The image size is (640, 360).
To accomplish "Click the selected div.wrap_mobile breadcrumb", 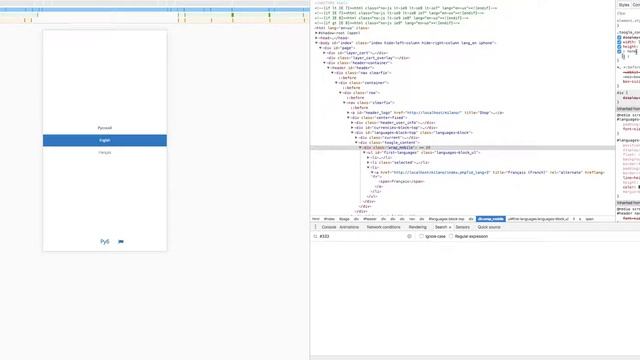I will (491, 219).
